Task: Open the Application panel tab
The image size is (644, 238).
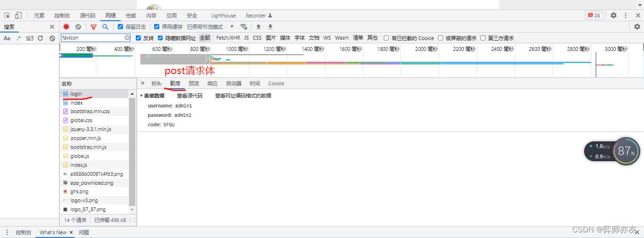Action: click(x=172, y=16)
